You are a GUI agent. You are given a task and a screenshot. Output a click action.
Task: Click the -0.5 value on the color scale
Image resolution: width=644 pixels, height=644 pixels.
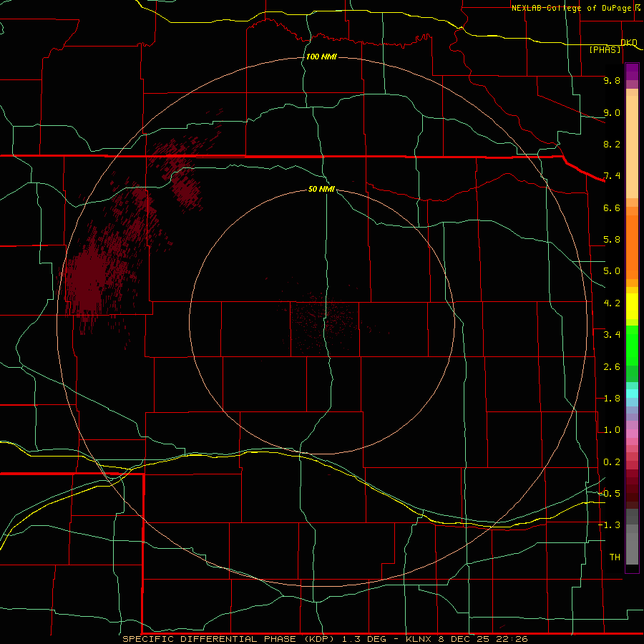click(609, 494)
